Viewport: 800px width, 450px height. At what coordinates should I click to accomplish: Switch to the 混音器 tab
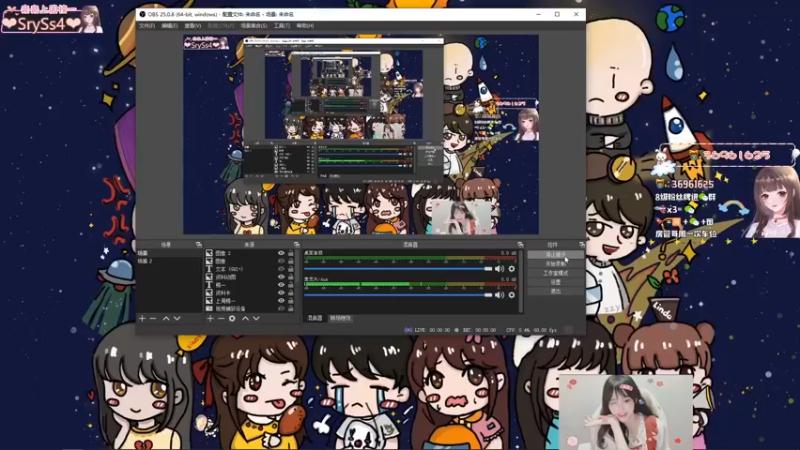[315, 318]
